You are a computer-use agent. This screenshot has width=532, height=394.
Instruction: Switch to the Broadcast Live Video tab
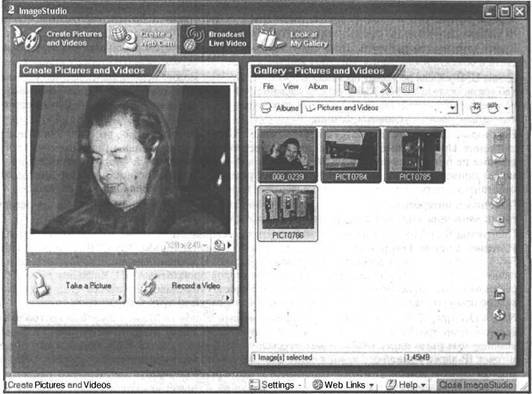(215, 39)
